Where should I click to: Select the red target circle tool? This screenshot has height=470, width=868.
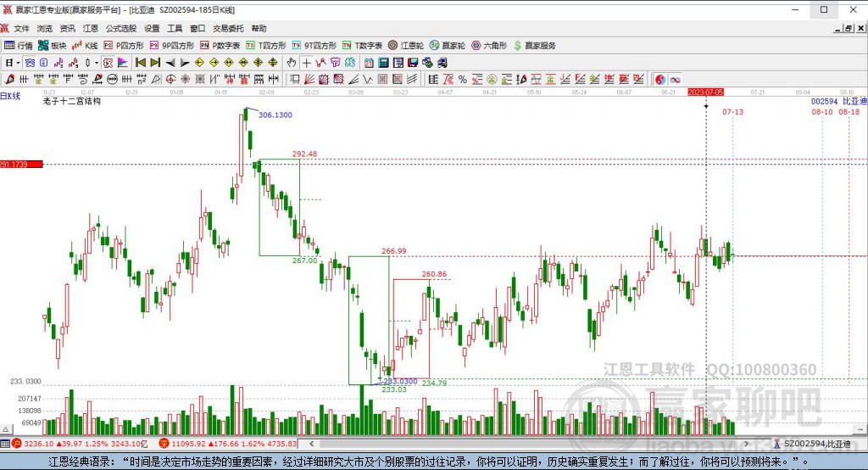coord(171,79)
